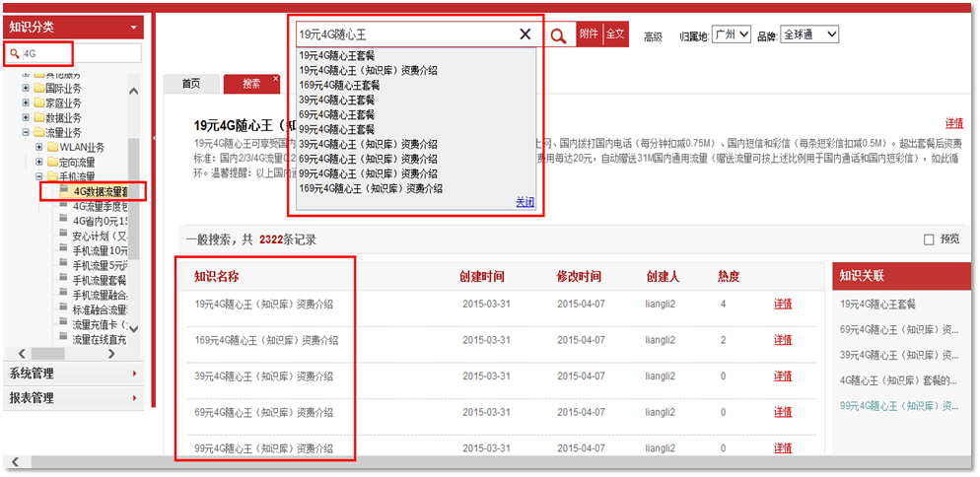Expand the WLAN业务 tree node
Screen dimensions: 980x477
[39, 147]
